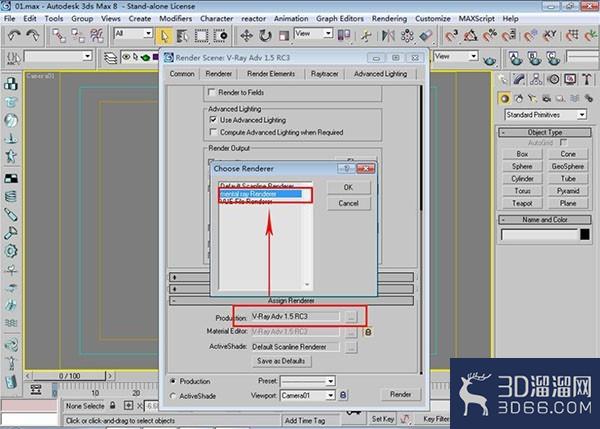This screenshot has height=429, width=600.
Task: Click the Mirror tool icon
Action: 388,36
